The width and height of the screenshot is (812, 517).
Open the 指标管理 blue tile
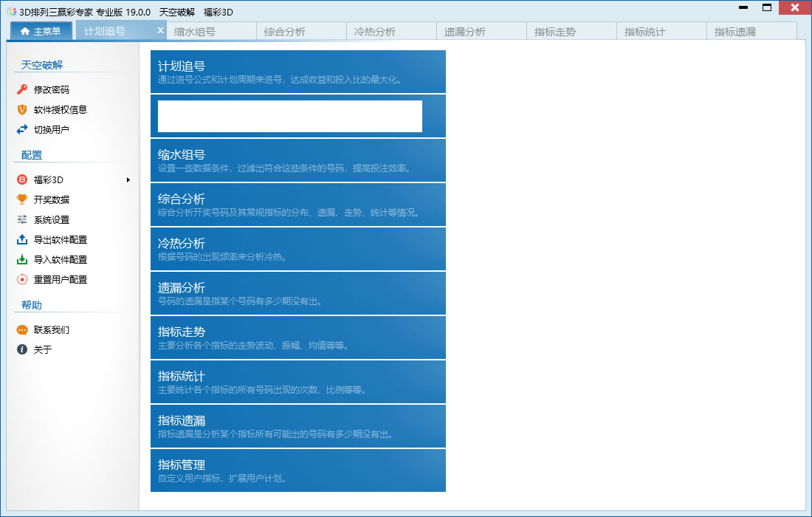coord(297,470)
